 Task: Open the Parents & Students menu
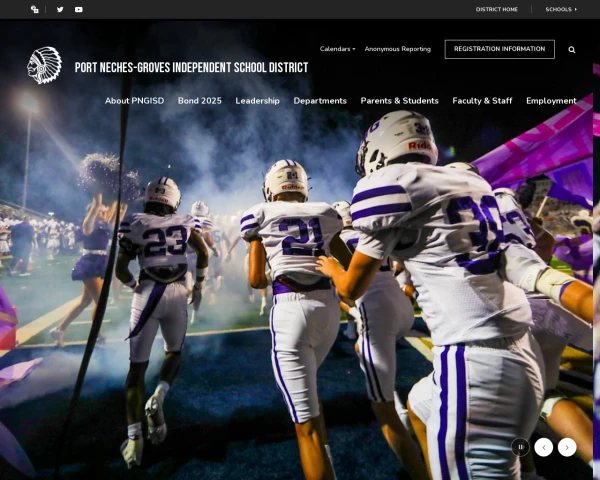399,101
